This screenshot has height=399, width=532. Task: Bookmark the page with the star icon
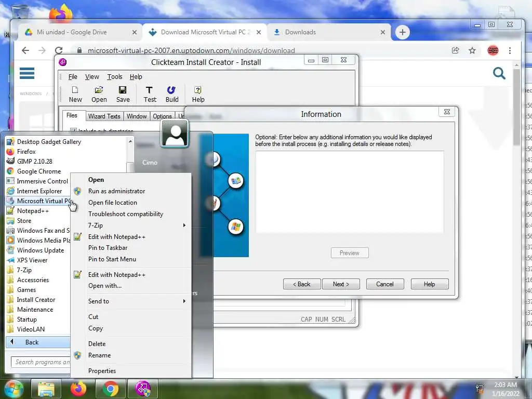472,50
